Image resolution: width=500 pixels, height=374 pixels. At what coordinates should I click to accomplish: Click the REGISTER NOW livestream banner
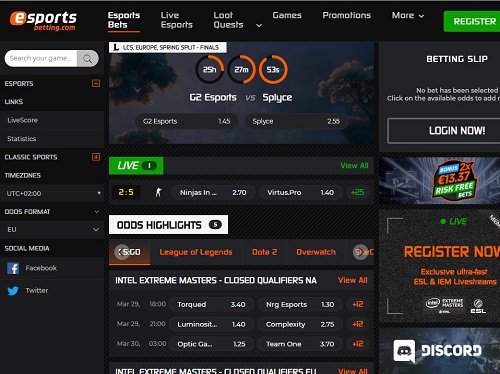[x=439, y=266]
